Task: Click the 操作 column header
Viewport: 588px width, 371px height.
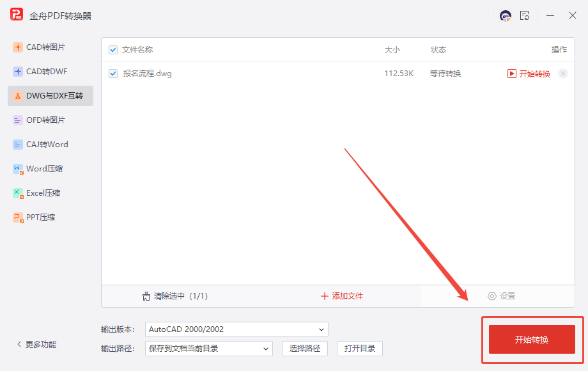Action: (x=559, y=50)
